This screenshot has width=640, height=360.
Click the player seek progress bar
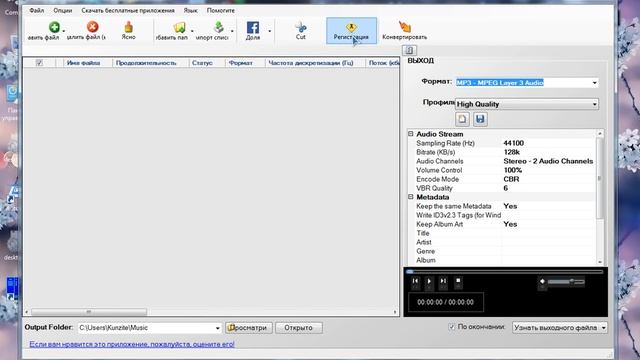[504, 271]
